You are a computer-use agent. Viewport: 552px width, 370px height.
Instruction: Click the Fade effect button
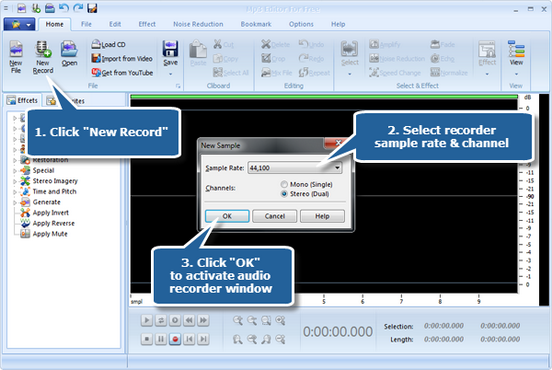click(x=443, y=44)
